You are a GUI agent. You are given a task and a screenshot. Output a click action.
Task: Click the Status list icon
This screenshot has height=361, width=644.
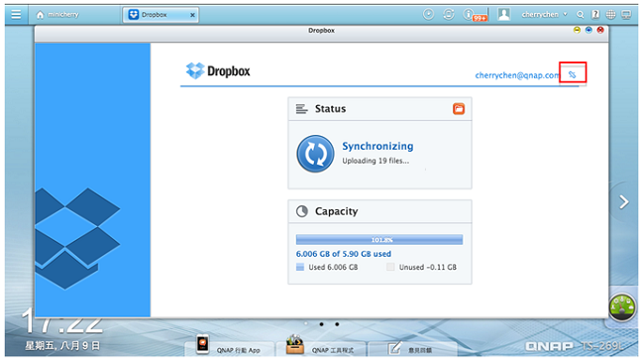point(301,109)
